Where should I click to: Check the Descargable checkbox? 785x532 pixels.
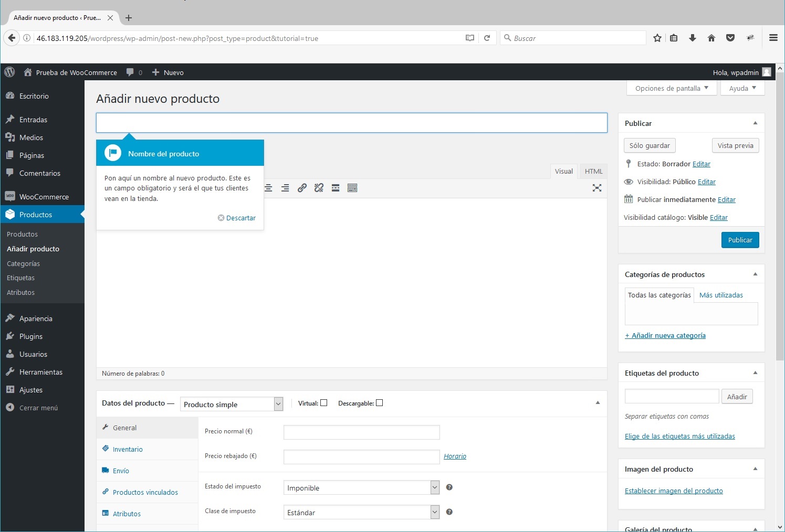380,403
